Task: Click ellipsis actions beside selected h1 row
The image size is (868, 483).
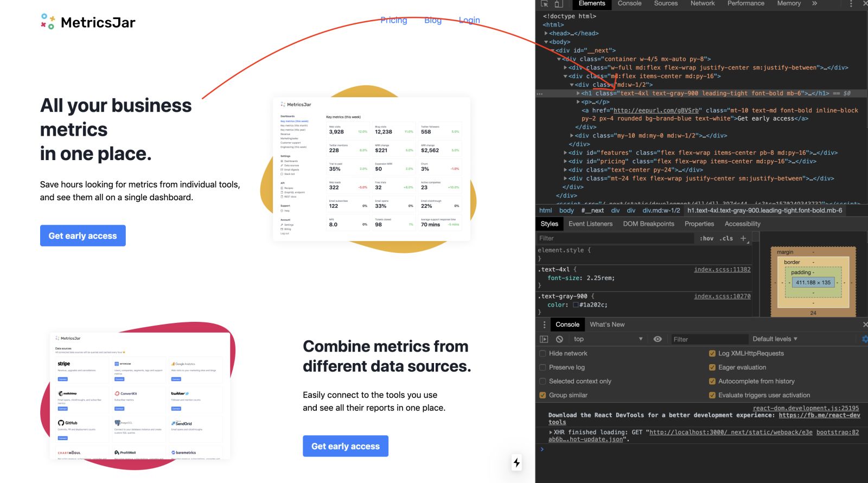Action: [x=540, y=93]
